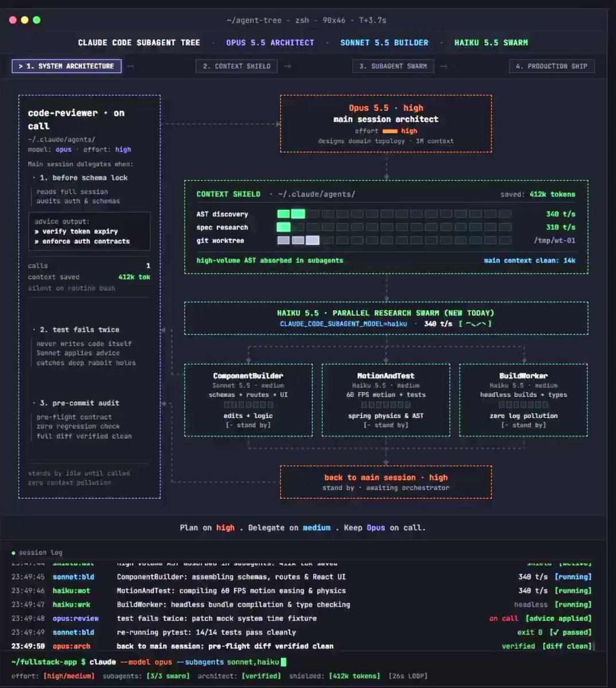
Task: Click the SONNET 5.5 BUILDER header label
Action: click(x=384, y=42)
